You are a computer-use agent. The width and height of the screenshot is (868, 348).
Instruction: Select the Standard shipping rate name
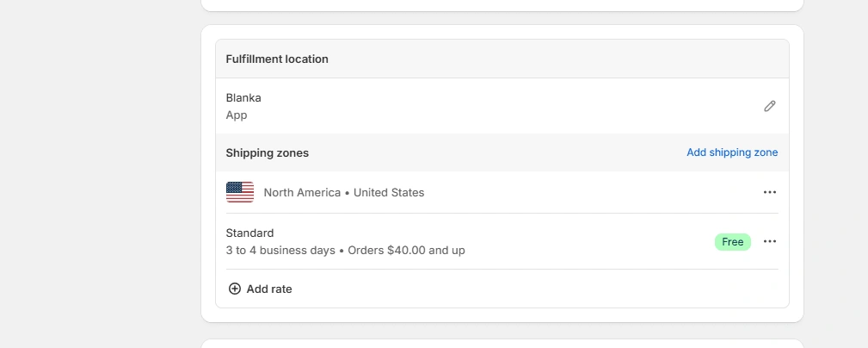(x=249, y=233)
